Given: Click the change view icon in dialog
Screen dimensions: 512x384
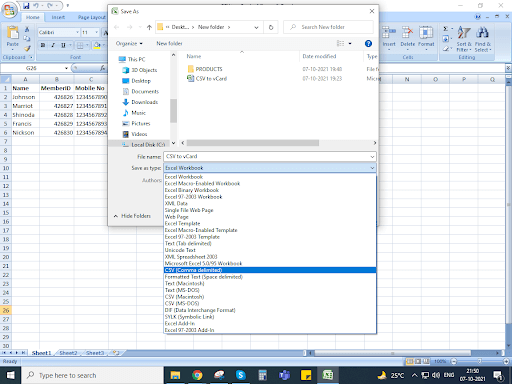Looking at the screenshot, I should [x=340, y=43].
